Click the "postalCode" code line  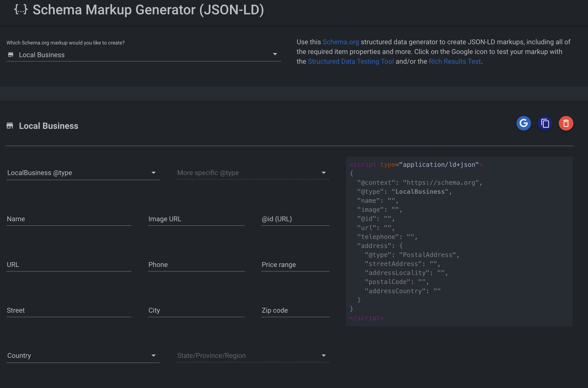[397, 282]
